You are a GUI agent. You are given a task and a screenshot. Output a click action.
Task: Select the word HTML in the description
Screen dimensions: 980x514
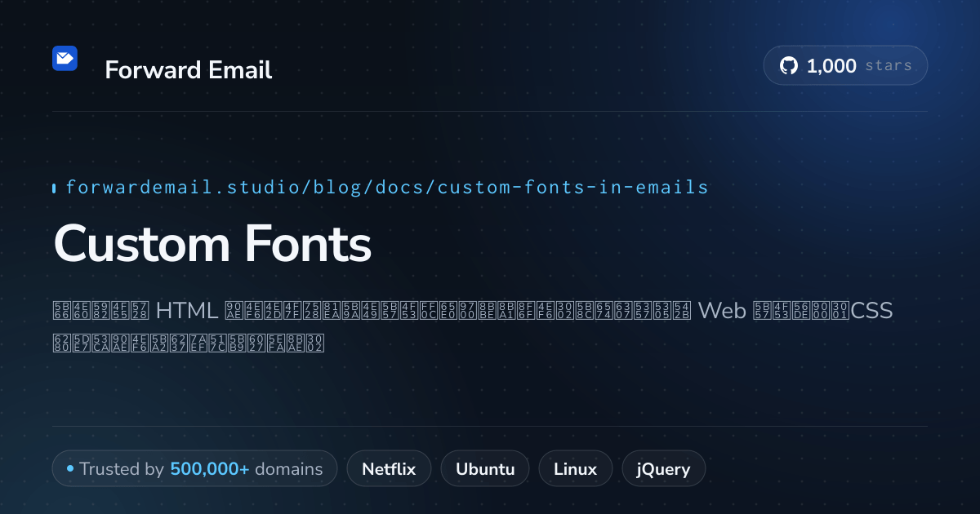187,311
